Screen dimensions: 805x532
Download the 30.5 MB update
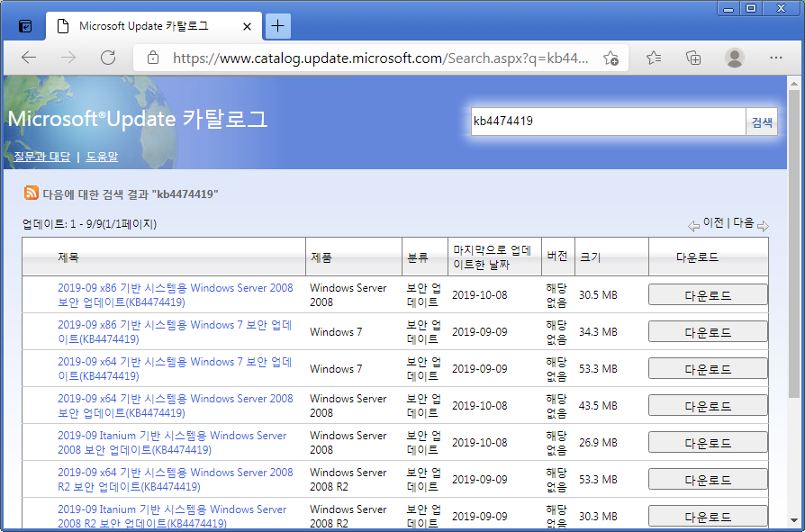(708, 295)
